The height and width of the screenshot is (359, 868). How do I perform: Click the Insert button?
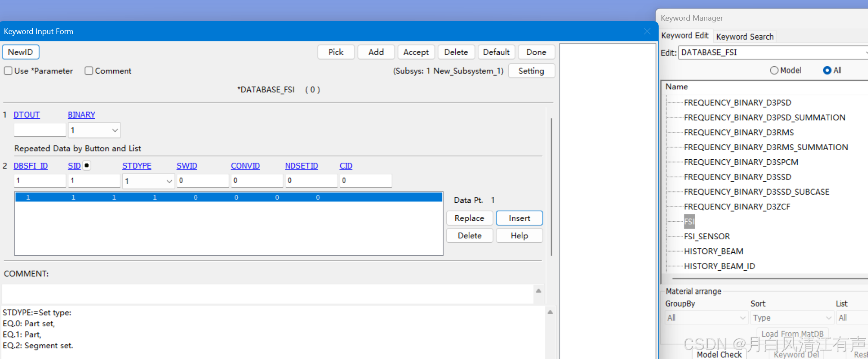(x=520, y=218)
